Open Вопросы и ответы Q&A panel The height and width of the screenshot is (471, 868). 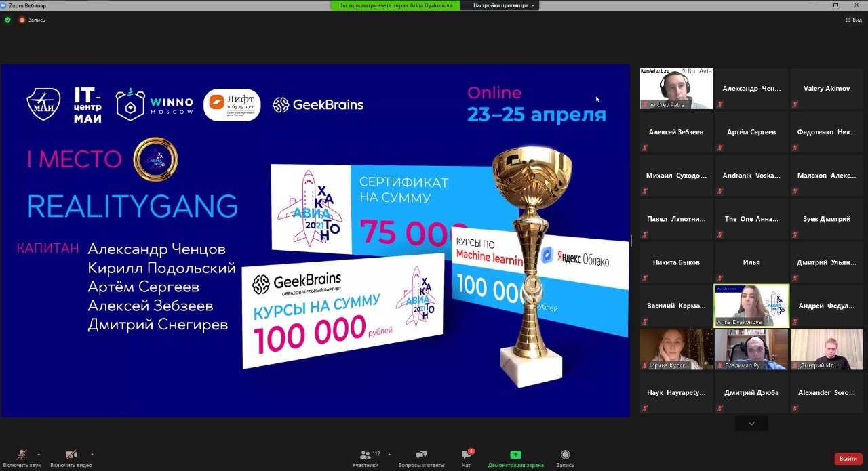[421, 457]
